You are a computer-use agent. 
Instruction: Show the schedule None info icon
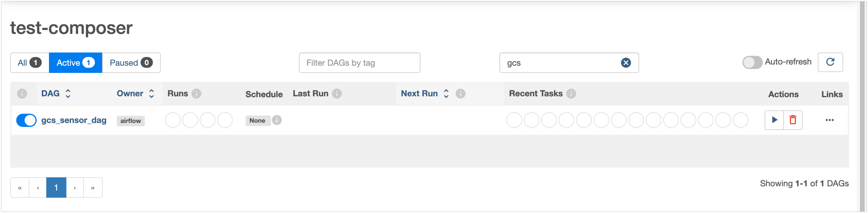click(277, 120)
